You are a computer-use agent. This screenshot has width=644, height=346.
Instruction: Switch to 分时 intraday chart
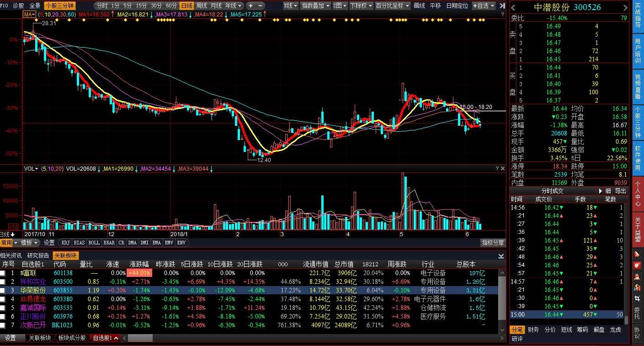102,5
